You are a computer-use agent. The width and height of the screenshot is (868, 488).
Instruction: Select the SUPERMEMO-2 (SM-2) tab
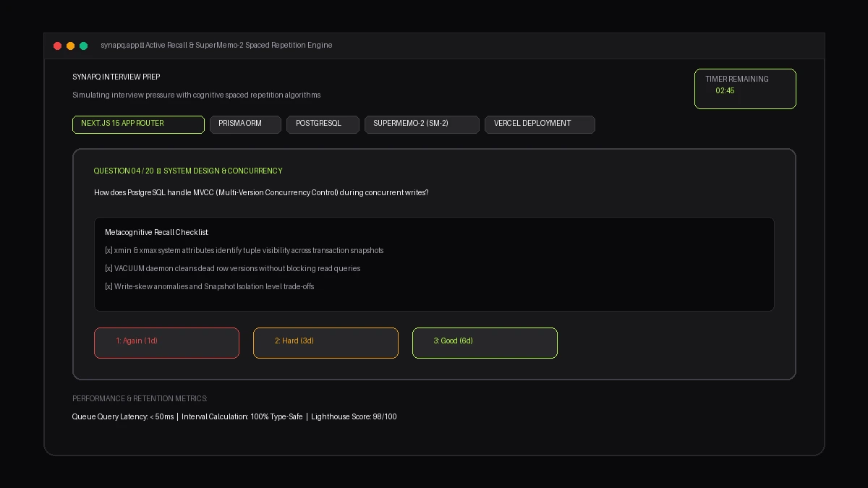pyautogui.click(x=422, y=124)
